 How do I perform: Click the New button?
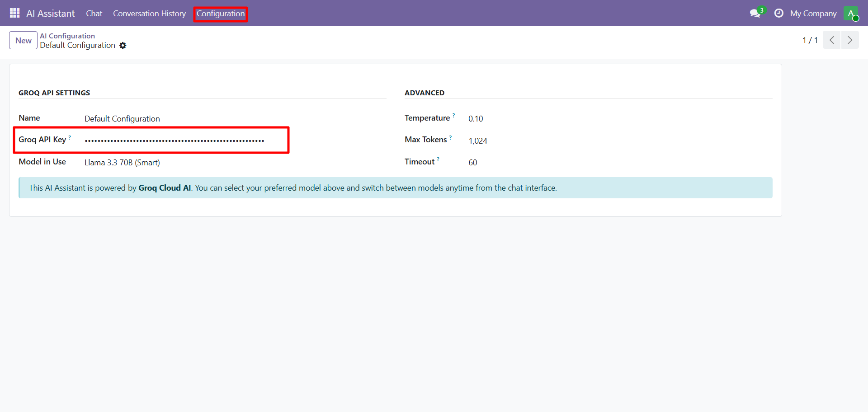pyautogui.click(x=23, y=40)
